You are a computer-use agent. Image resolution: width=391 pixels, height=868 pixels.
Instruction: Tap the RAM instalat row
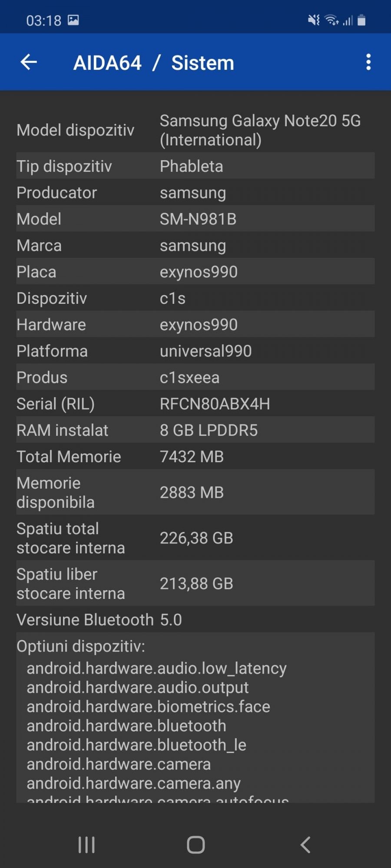[x=195, y=431]
